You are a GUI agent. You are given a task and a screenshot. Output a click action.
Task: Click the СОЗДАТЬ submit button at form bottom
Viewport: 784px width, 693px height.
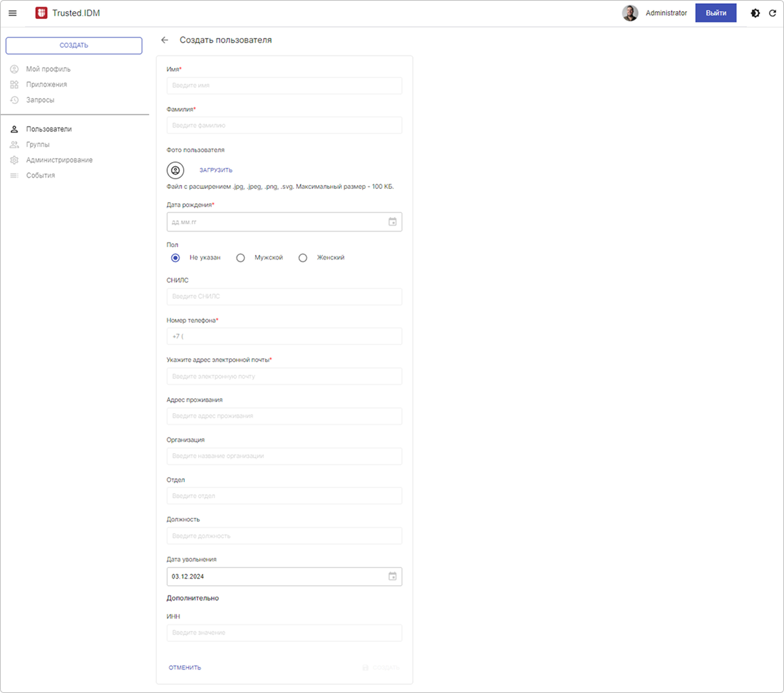point(380,668)
